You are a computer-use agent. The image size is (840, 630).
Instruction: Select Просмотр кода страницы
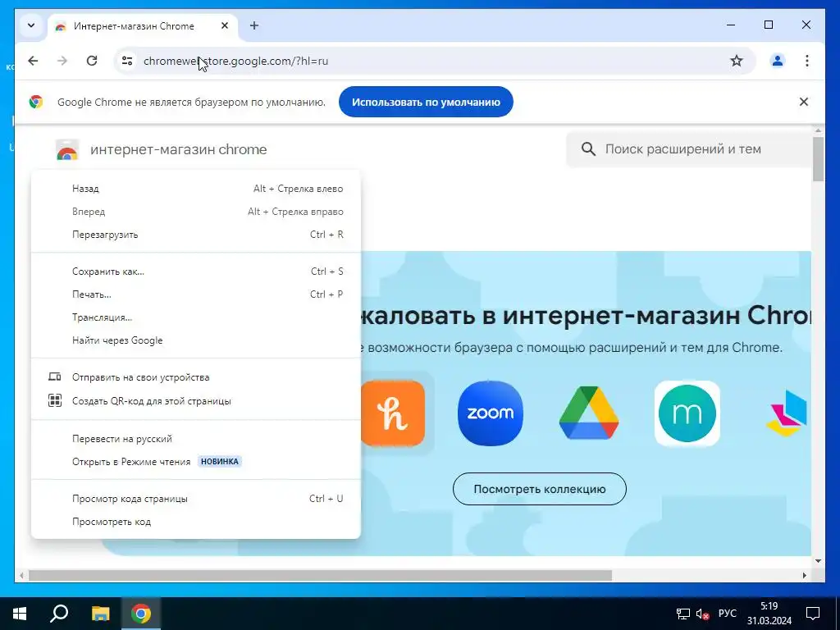click(x=196, y=499)
